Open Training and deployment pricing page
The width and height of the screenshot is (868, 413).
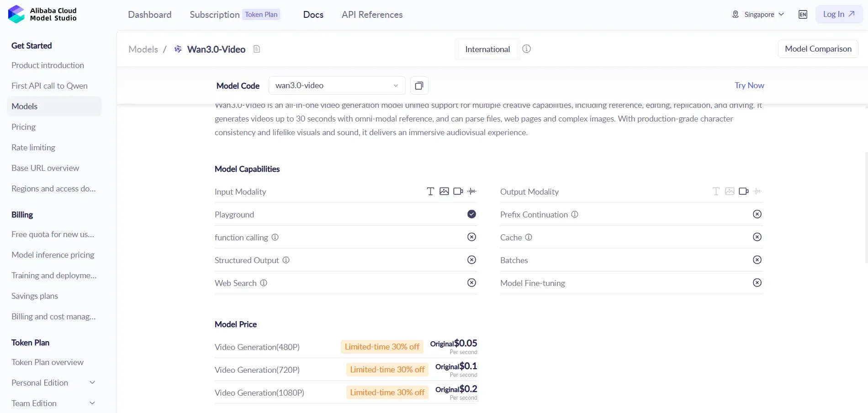tap(54, 275)
